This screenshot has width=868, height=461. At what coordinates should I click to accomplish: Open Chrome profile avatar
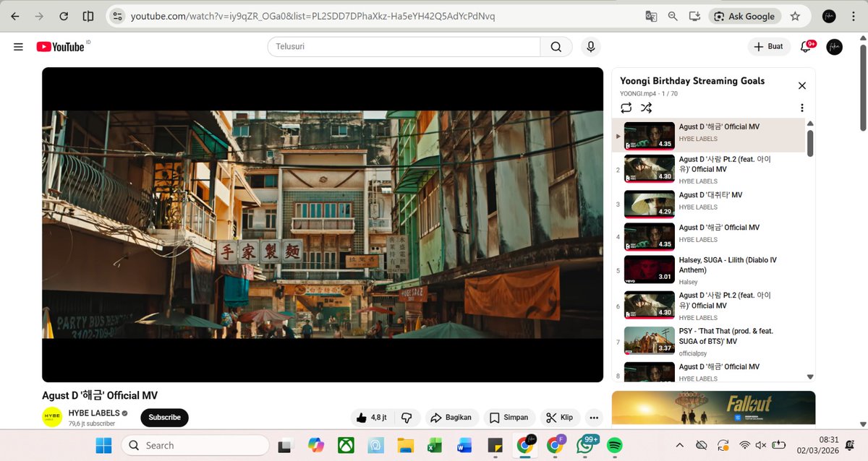(829, 16)
